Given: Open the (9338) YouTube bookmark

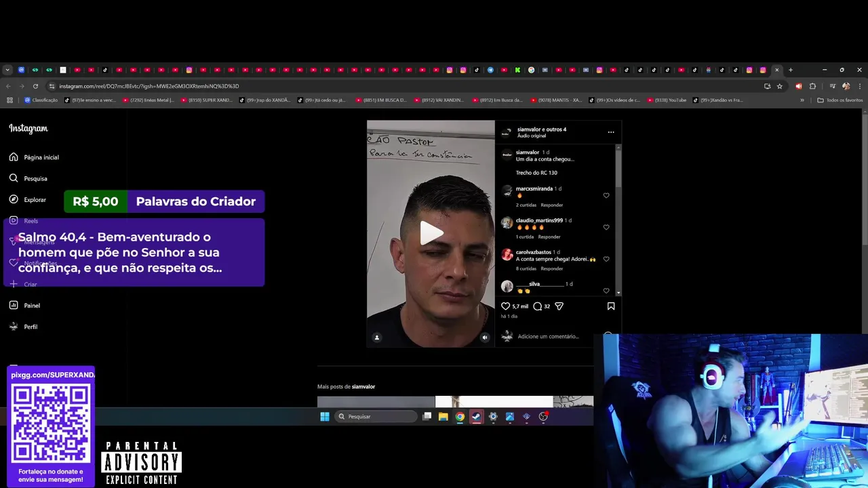Looking at the screenshot, I should pyautogui.click(x=667, y=100).
